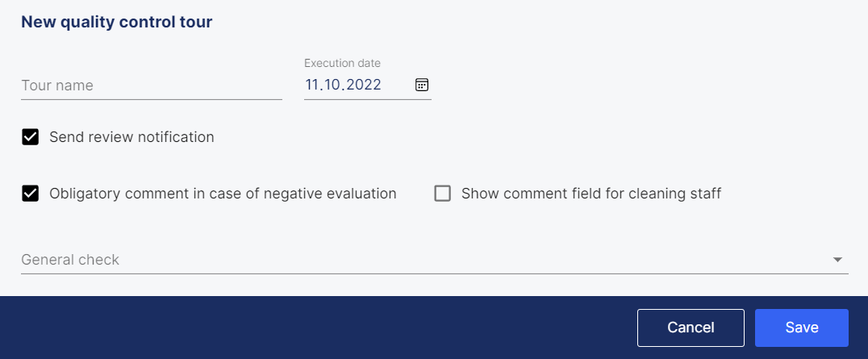
Task: Click the Show comment field for cleaning staff label
Action: tap(591, 194)
